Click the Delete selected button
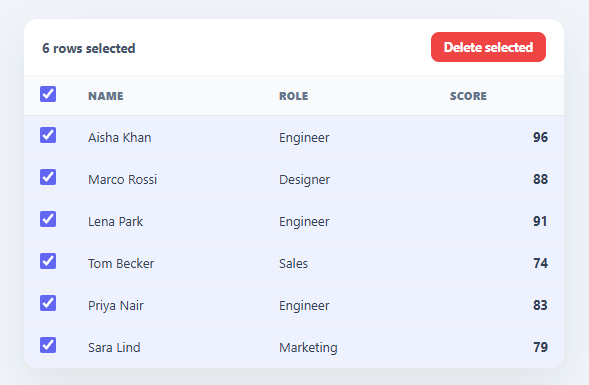 point(488,47)
